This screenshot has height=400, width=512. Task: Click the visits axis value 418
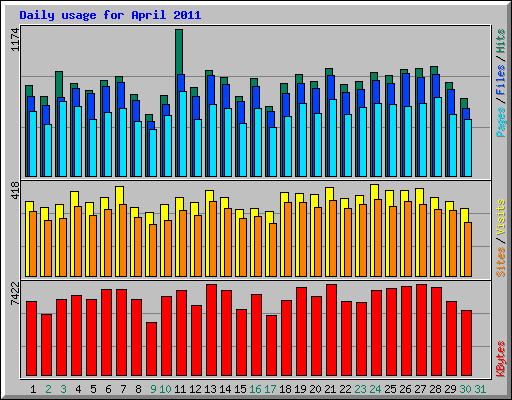(x=15, y=190)
